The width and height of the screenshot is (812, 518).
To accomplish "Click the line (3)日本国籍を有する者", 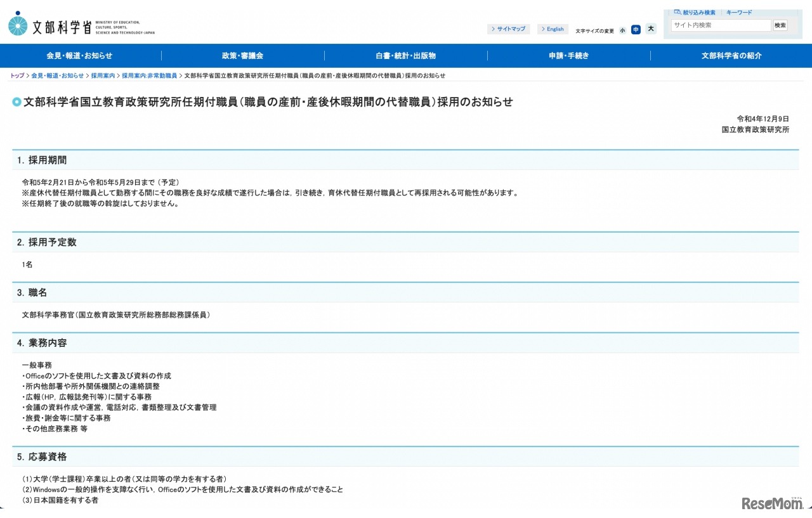I will click(60, 500).
